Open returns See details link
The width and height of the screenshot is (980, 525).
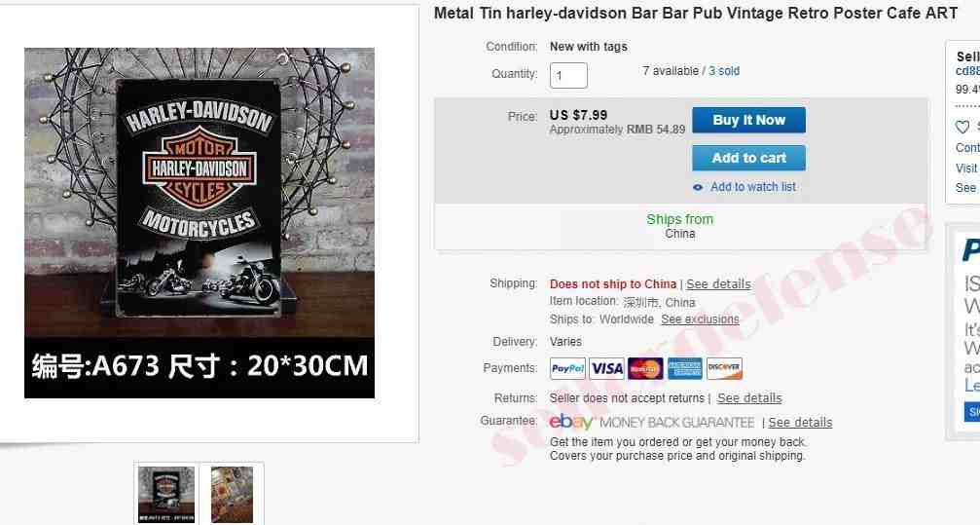click(749, 398)
